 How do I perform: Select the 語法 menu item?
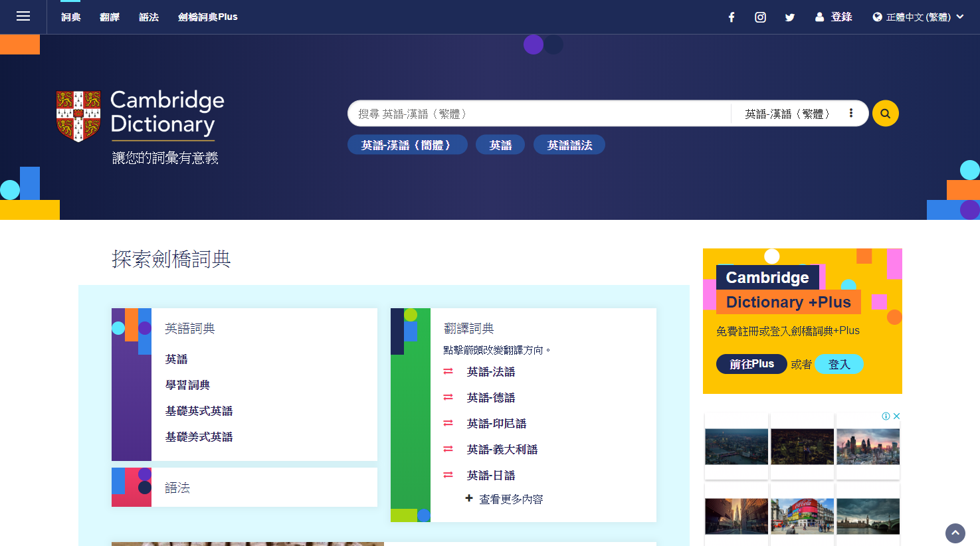(149, 17)
